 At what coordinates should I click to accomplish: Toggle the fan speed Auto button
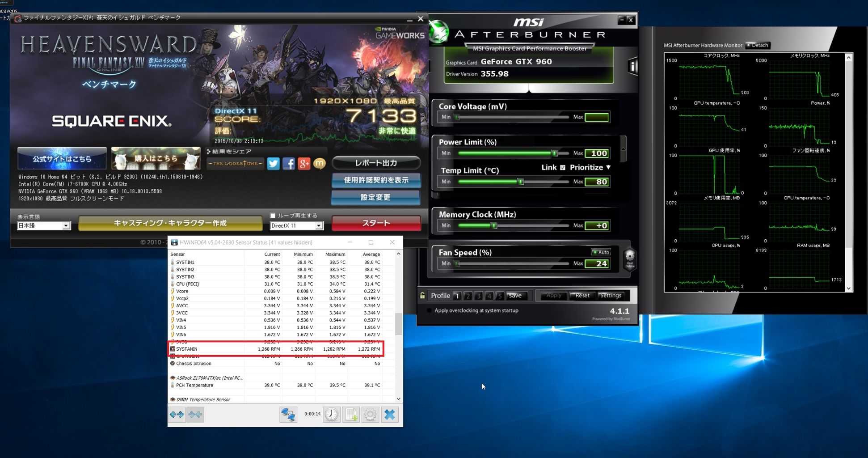tap(601, 252)
